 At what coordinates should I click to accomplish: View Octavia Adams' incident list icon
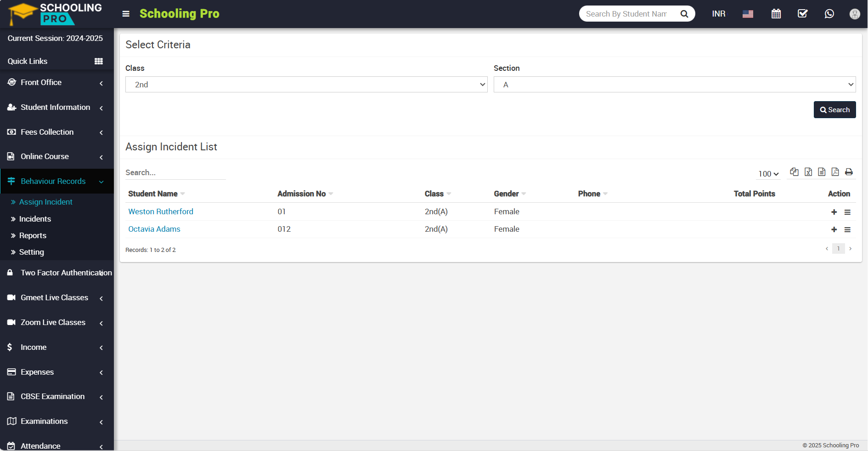pos(847,229)
